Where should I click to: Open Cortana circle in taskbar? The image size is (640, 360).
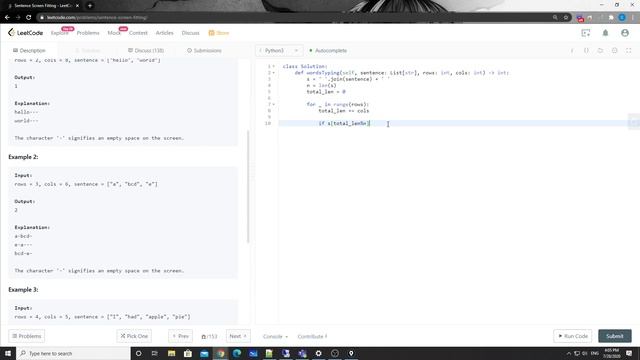pos(138,353)
